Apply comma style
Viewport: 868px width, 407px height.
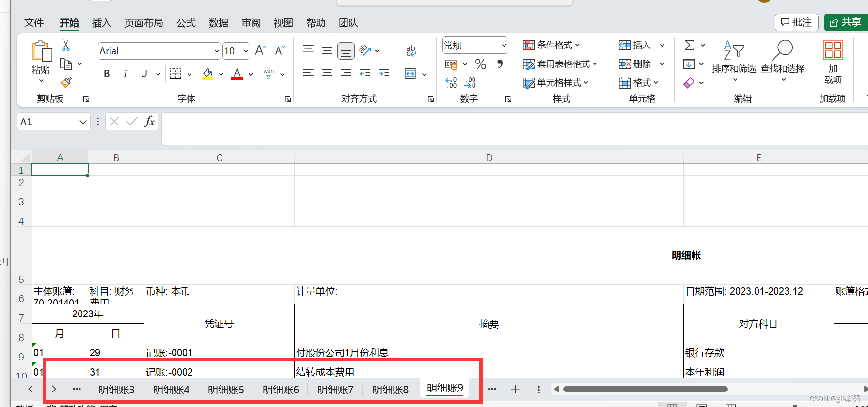click(x=500, y=64)
